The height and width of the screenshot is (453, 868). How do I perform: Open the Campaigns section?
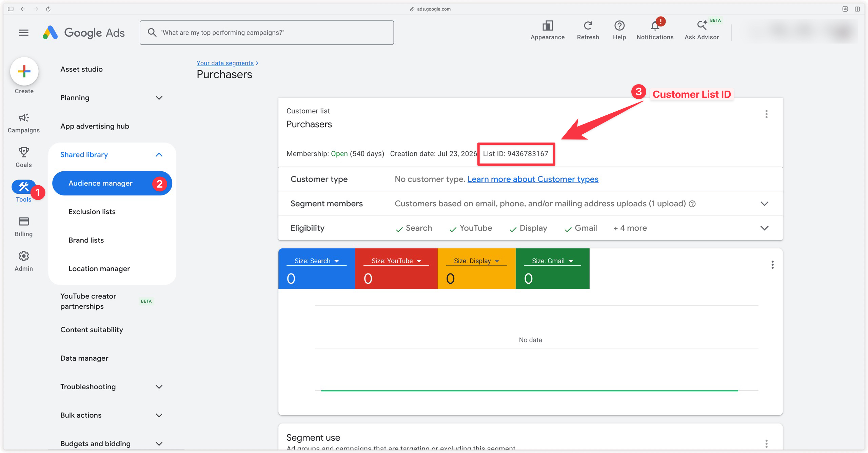(x=24, y=124)
